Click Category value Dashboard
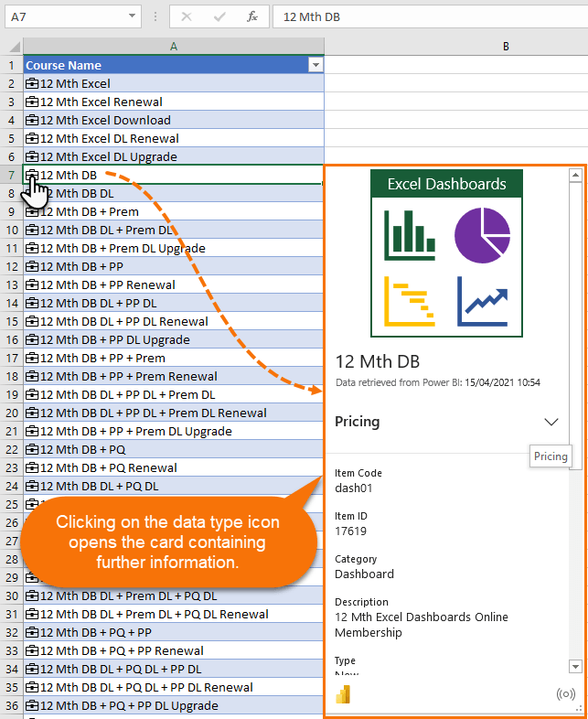 364,574
